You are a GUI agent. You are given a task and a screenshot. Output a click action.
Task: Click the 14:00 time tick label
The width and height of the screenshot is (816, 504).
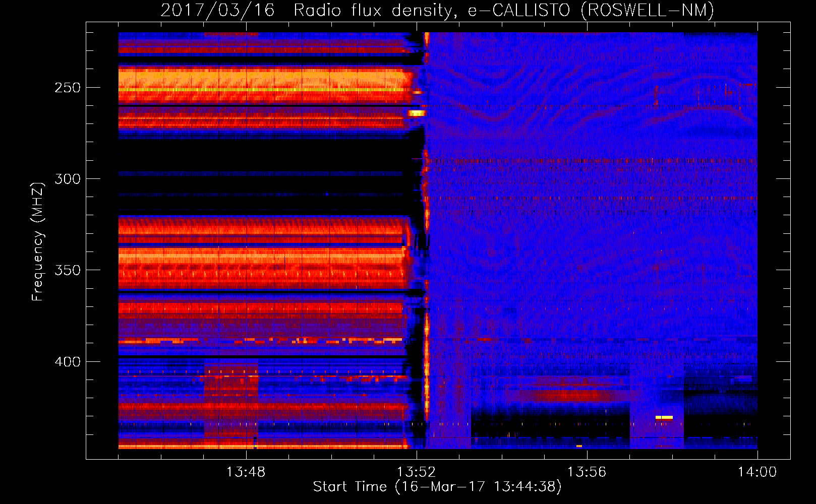pyautogui.click(x=757, y=472)
